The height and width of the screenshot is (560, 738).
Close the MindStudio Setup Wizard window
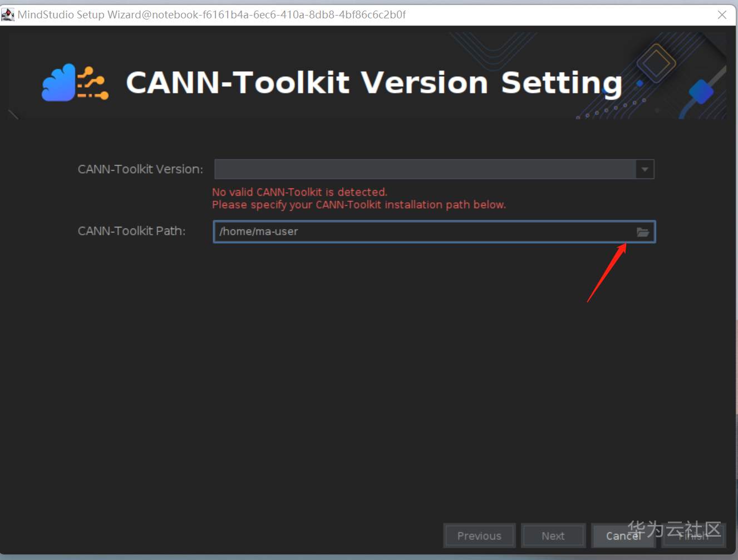pyautogui.click(x=722, y=14)
